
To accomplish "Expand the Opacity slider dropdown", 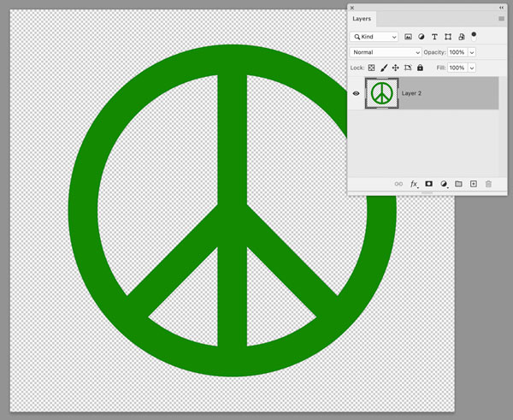I will [x=472, y=52].
